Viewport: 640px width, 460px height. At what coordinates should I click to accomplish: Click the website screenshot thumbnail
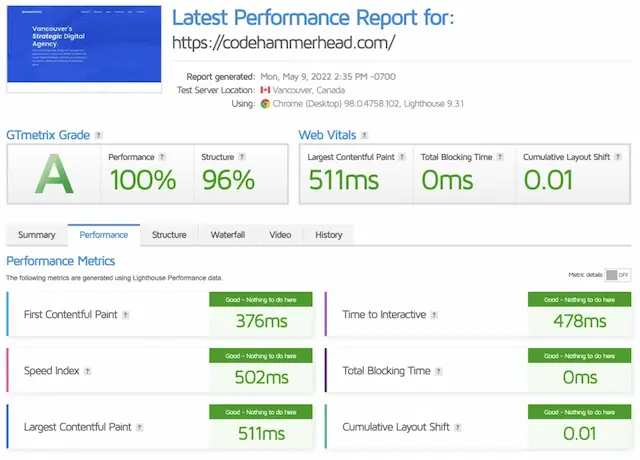point(84,48)
